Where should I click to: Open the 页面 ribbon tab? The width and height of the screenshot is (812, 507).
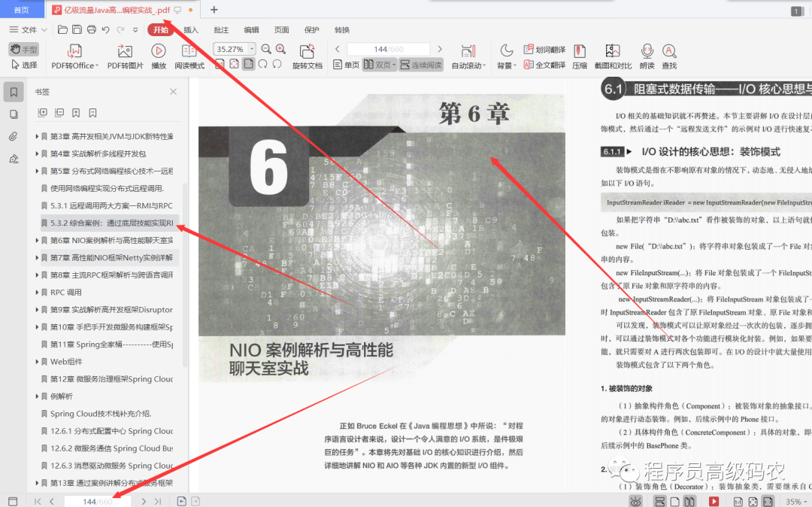(281, 29)
